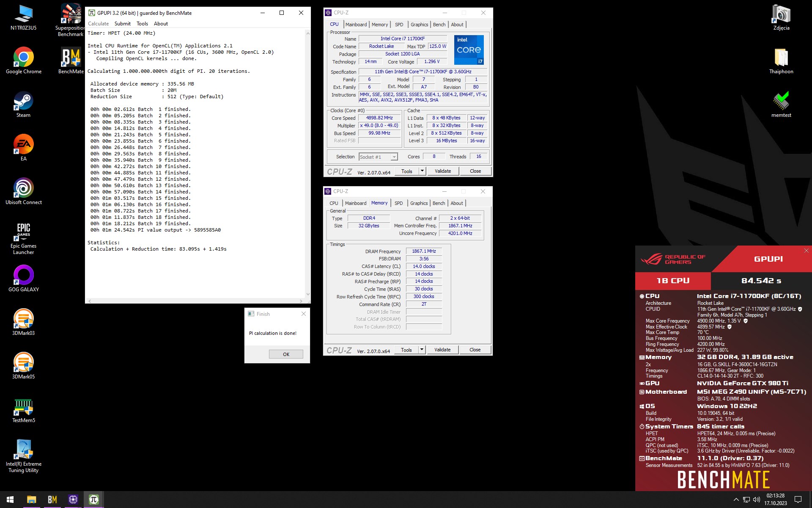Image resolution: width=812 pixels, height=508 pixels.
Task: Launch Steam desktop icon
Action: coord(23,104)
